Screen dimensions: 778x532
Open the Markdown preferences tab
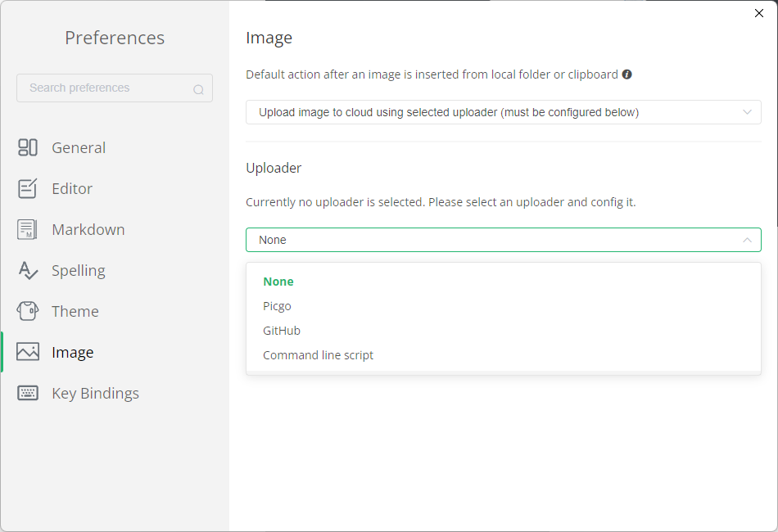88,229
